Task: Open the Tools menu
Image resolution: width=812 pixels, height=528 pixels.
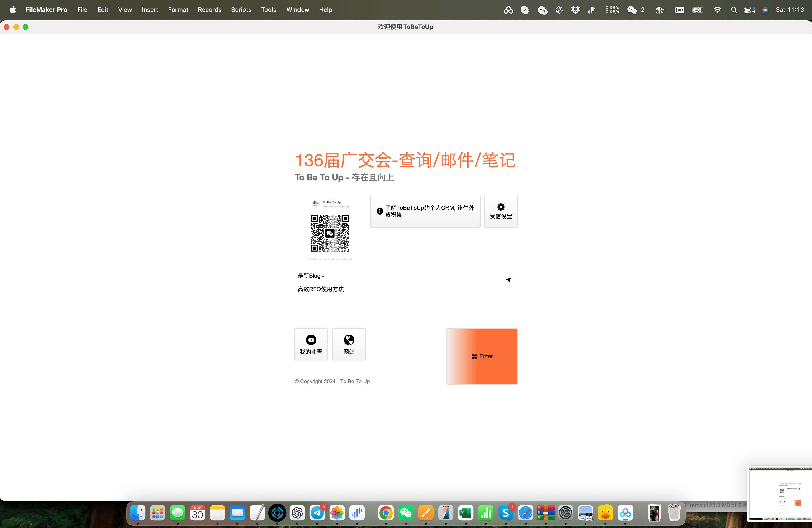Action: [x=269, y=9]
